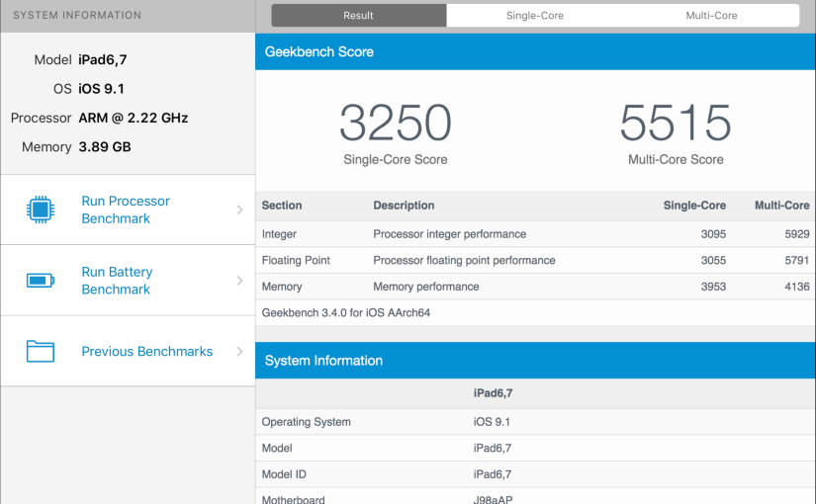Viewport: 816px width, 504px height.
Task: Click the 3250 Single-Core Score
Action: tap(395, 124)
